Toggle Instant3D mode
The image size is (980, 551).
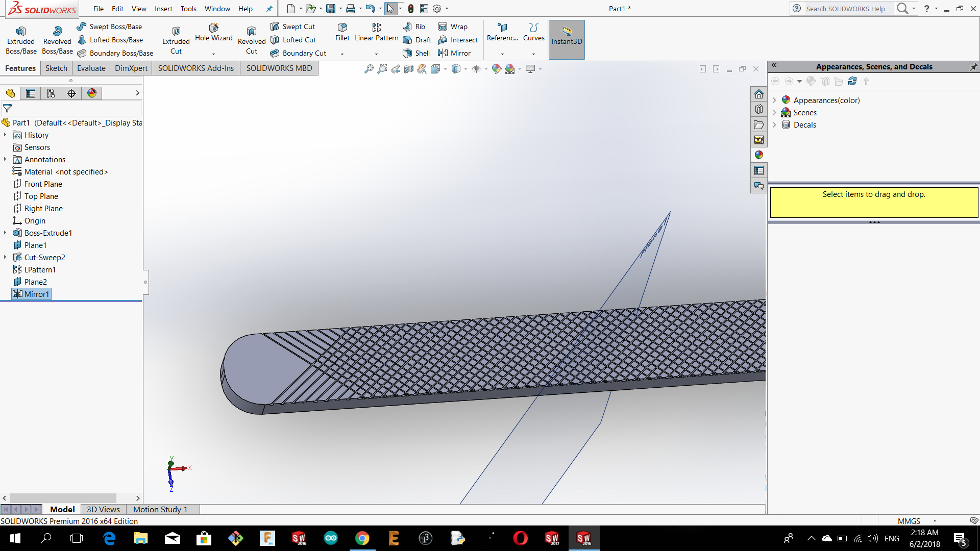(567, 40)
